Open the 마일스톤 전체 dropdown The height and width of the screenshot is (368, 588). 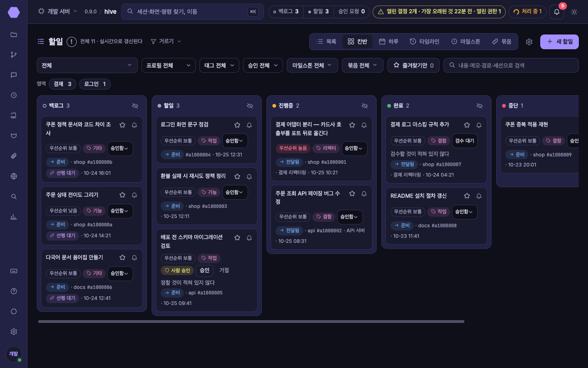click(312, 65)
